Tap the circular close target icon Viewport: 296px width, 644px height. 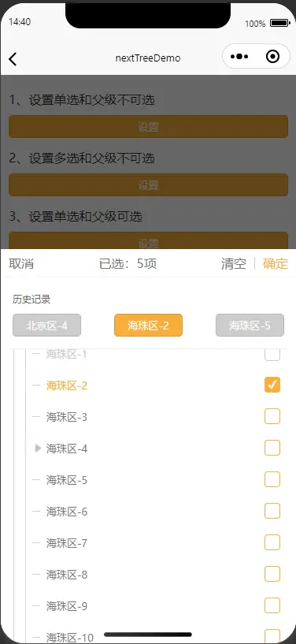point(272,57)
